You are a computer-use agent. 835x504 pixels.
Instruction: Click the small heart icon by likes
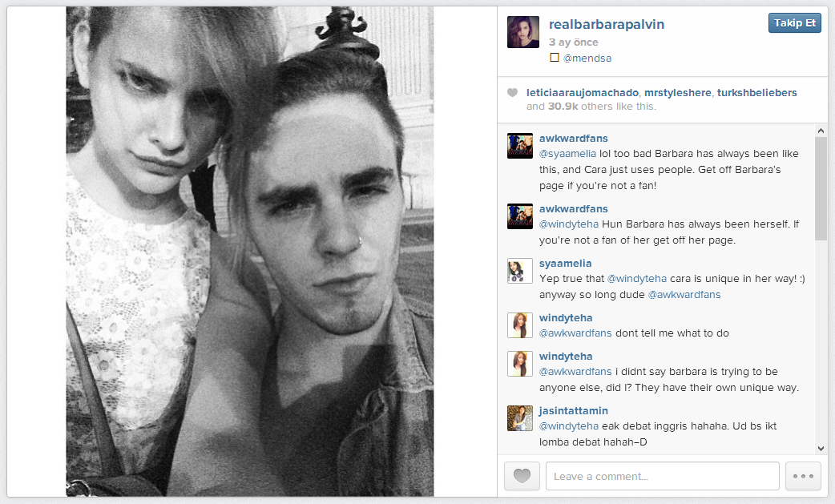click(512, 93)
